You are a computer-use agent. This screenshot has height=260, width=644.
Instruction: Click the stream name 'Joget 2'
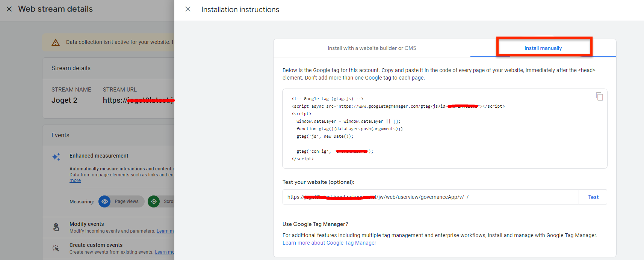click(64, 100)
